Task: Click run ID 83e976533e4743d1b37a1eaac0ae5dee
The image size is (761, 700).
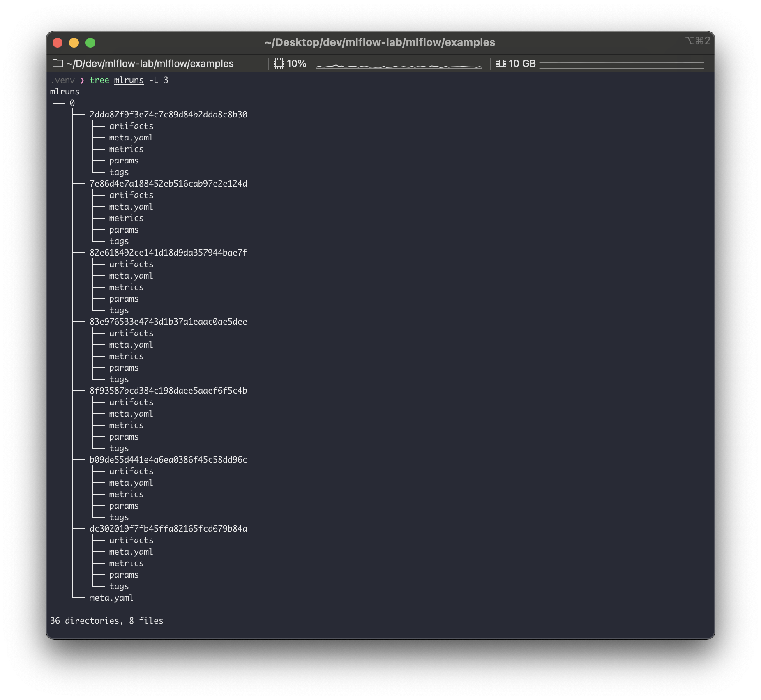Action: point(168,322)
